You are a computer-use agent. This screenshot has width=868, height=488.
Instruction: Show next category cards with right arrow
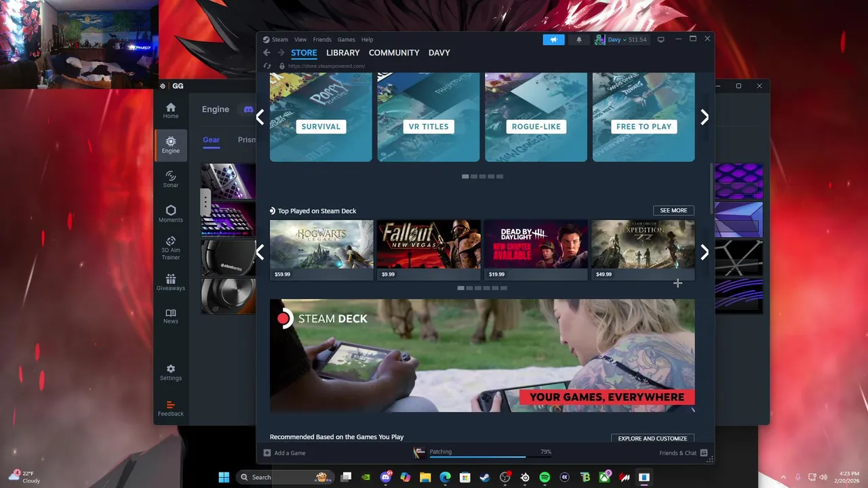[705, 117]
